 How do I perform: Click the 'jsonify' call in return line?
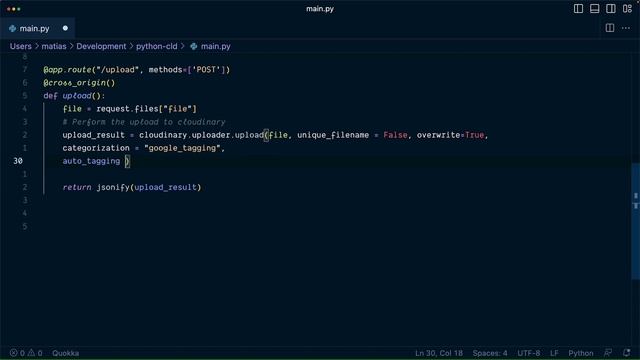pyautogui.click(x=113, y=187)
